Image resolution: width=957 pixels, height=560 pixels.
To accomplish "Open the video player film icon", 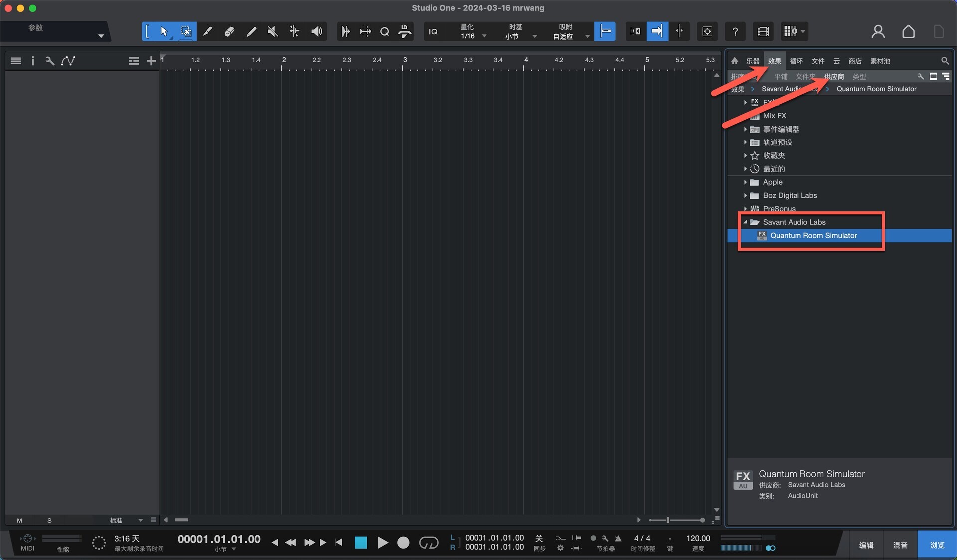I will (x=763, y=32).
